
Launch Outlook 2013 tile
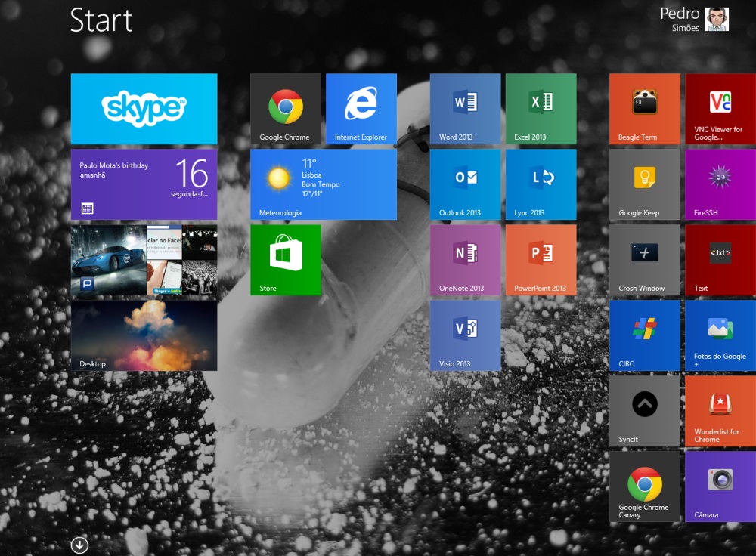[x=465, y=184]
